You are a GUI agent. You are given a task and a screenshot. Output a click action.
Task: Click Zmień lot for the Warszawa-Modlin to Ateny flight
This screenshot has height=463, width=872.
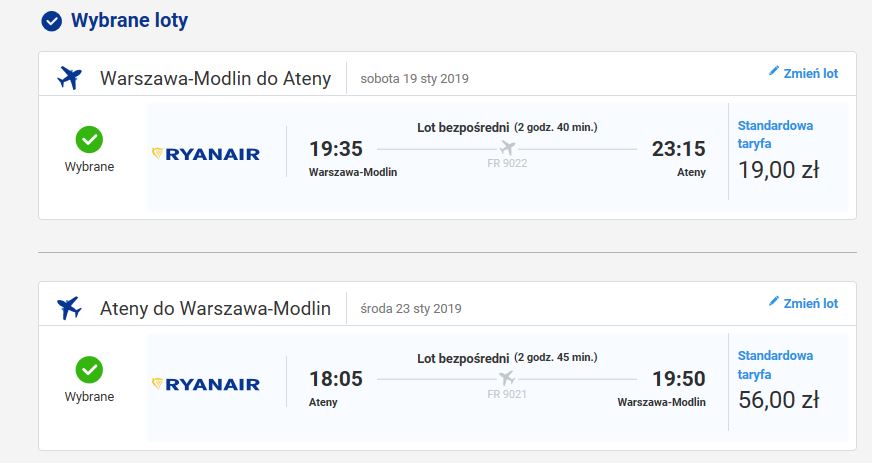point(810,73)
